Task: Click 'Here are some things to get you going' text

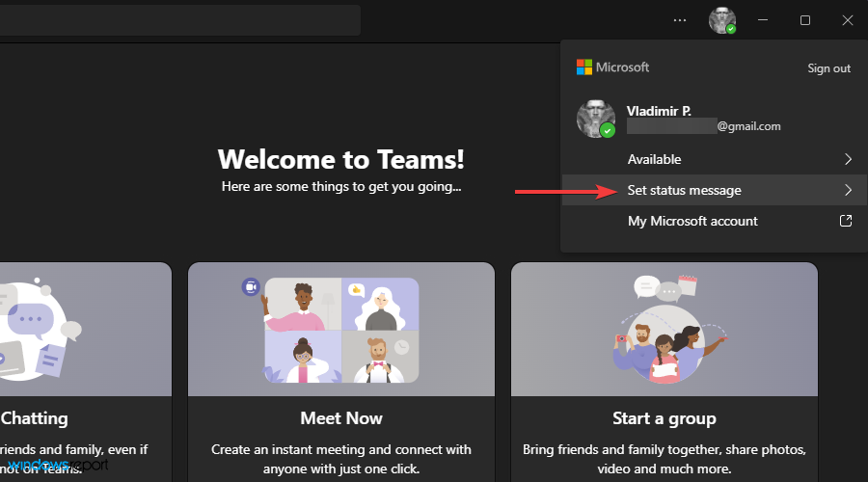Action: [341, 186]
